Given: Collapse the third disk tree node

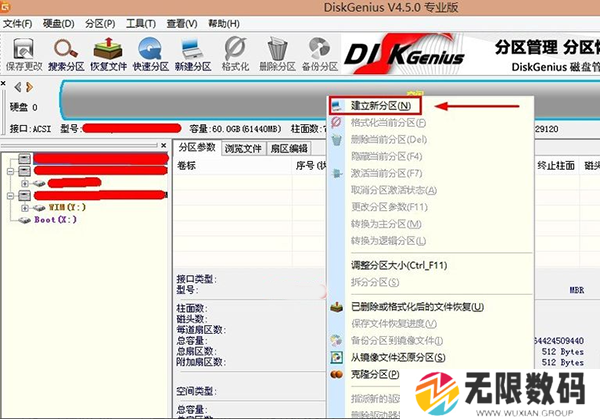Looking at the screenshot, I should coord(10,196).
